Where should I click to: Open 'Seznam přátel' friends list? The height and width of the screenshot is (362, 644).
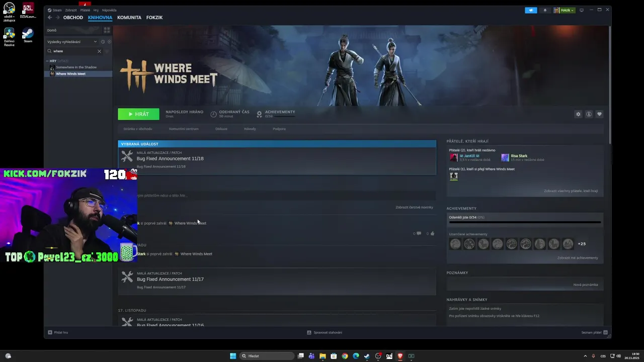click(x=594, y=332)
